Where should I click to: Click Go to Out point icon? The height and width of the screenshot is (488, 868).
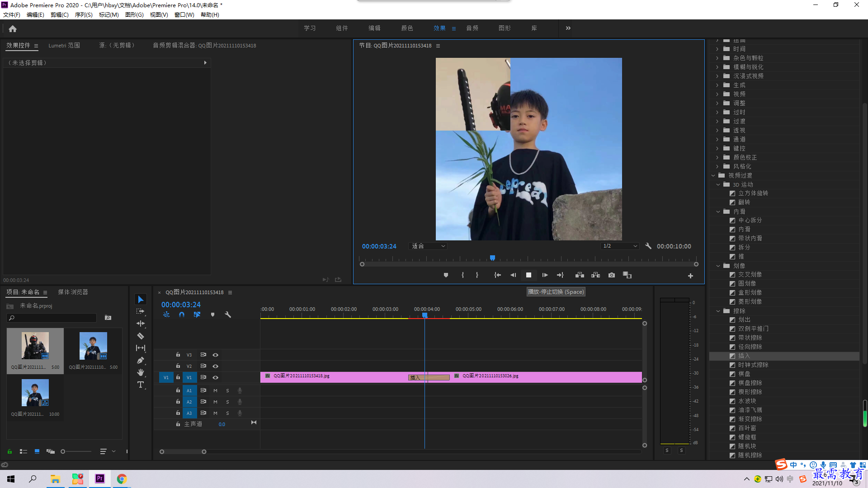click(561, 275)
